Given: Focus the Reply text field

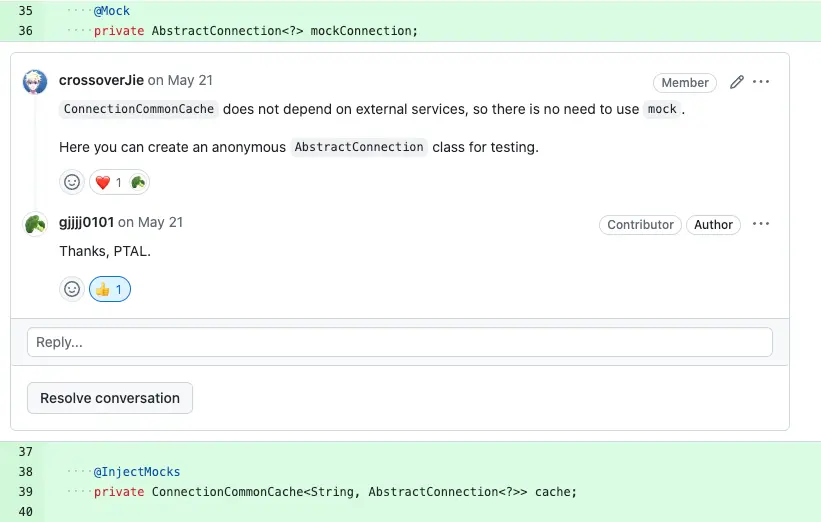Looking at the screenshot, I should tap(400, 342).
